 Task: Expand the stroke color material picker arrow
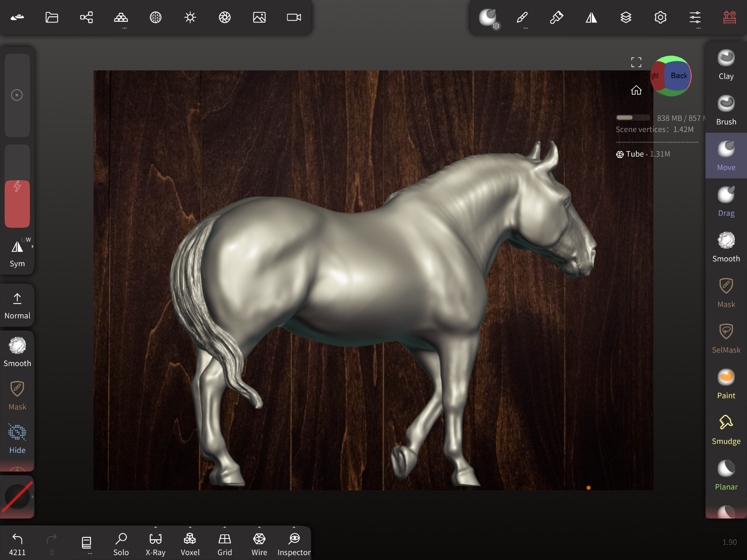33,497
